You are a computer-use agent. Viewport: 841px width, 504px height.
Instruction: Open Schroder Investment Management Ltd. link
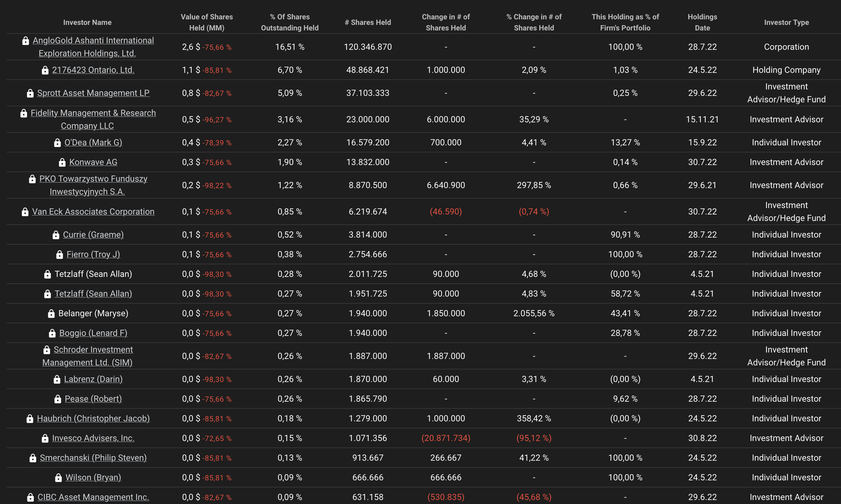[x=93, y=350]
